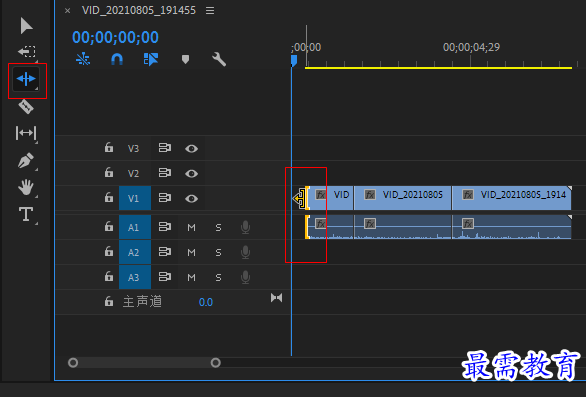Click master track volume value 0.0
The height and width of the screenshot is (397, 586).
[206, 302]
